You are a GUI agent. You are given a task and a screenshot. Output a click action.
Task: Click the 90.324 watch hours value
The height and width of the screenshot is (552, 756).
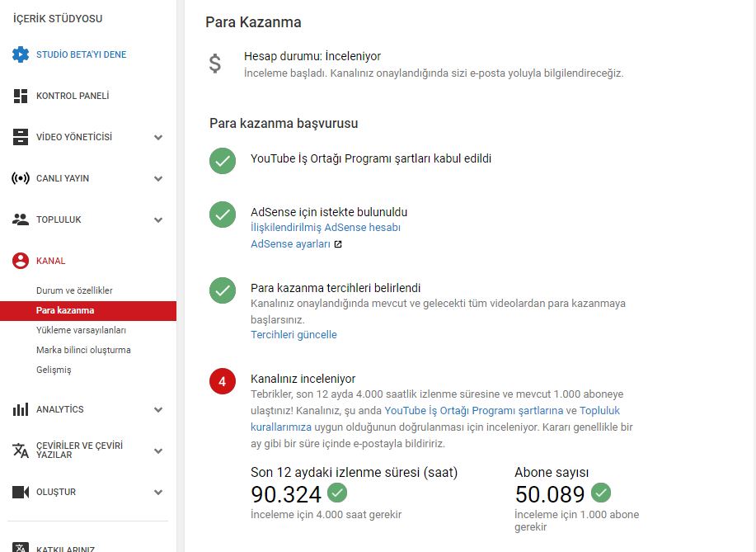[286, 494]
